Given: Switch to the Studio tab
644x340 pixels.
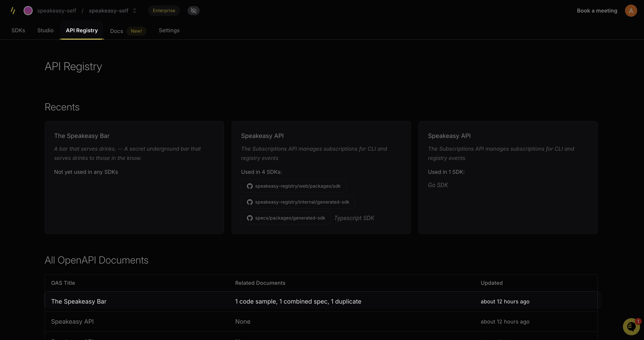Looking at the screenshot, I should (x=46, y=31).
